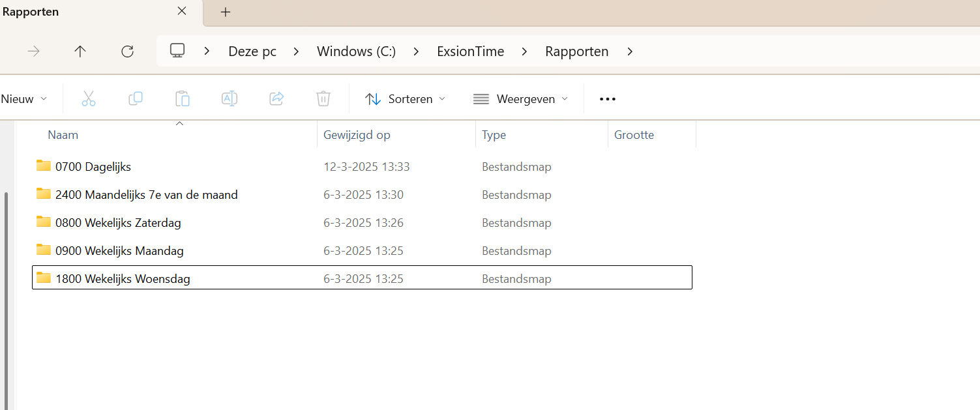Go up one folder level
The width and height of the screenshot is (980, 410).
click(x=80, y=51)
